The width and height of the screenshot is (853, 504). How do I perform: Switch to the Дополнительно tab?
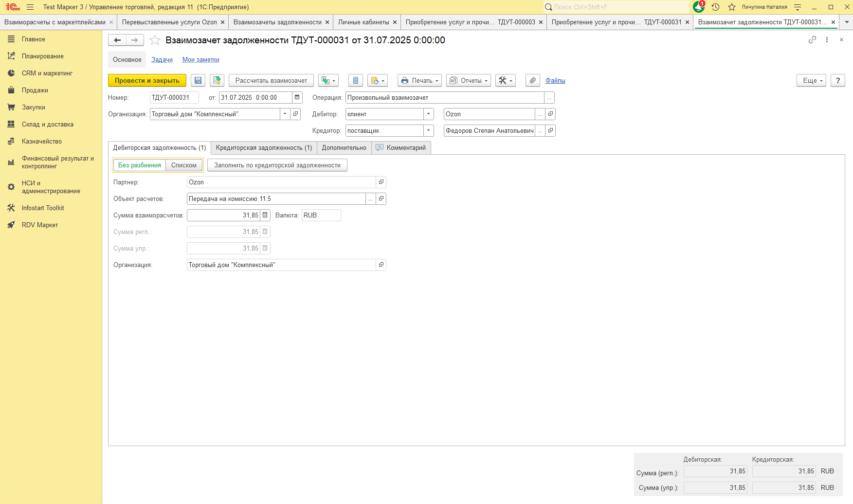[x=344, y=148]
